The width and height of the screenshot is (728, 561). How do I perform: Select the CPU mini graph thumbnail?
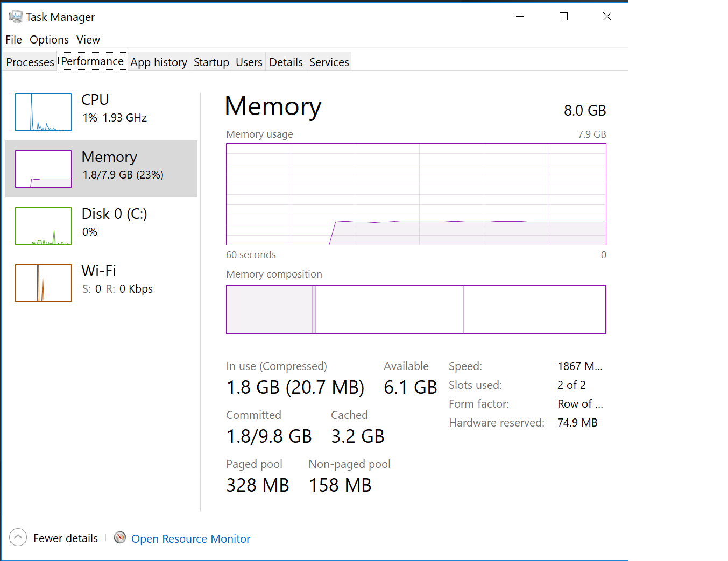(43, 112)
